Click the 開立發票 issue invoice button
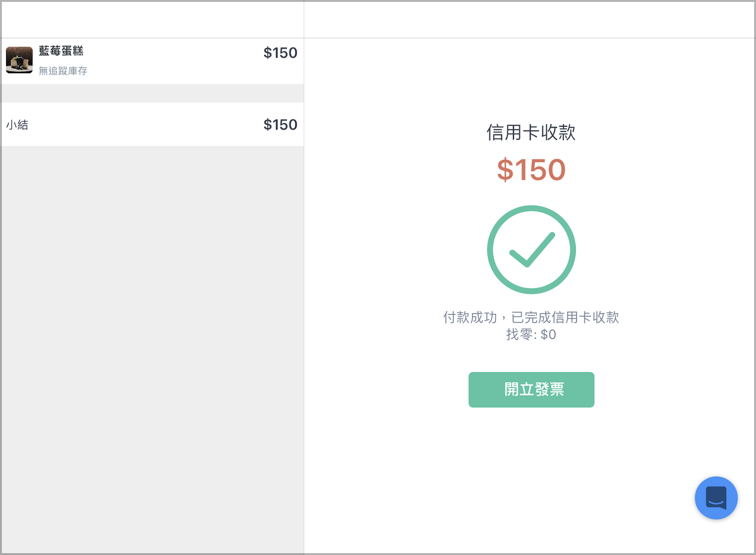The image size is (756, 555). click(531, 390)
